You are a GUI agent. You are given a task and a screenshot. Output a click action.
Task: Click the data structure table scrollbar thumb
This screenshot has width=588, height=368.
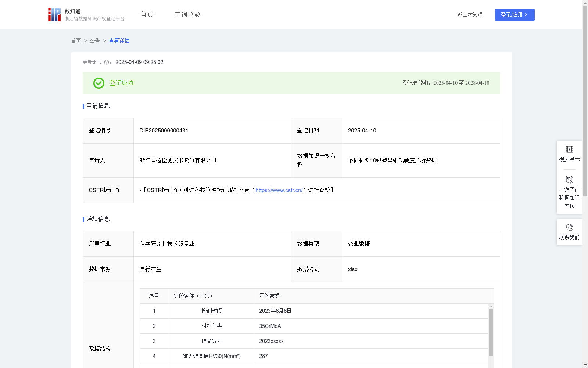(491, 333)
